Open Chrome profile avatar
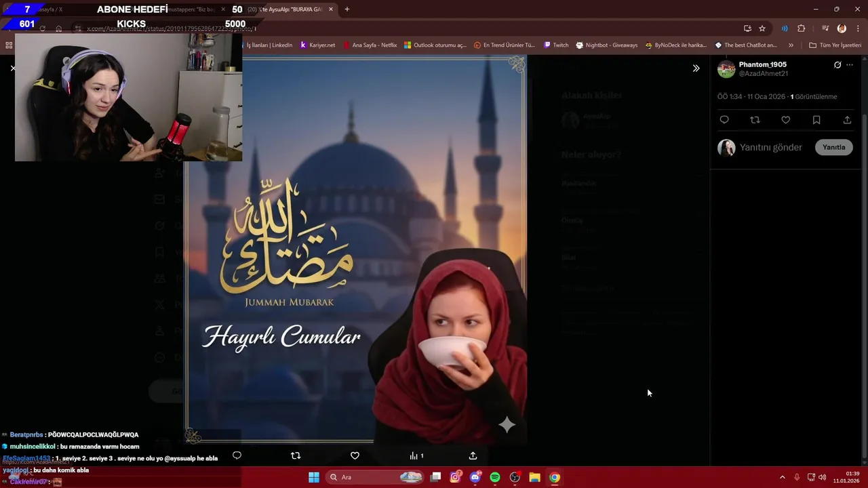 click(x=842, y=28)
